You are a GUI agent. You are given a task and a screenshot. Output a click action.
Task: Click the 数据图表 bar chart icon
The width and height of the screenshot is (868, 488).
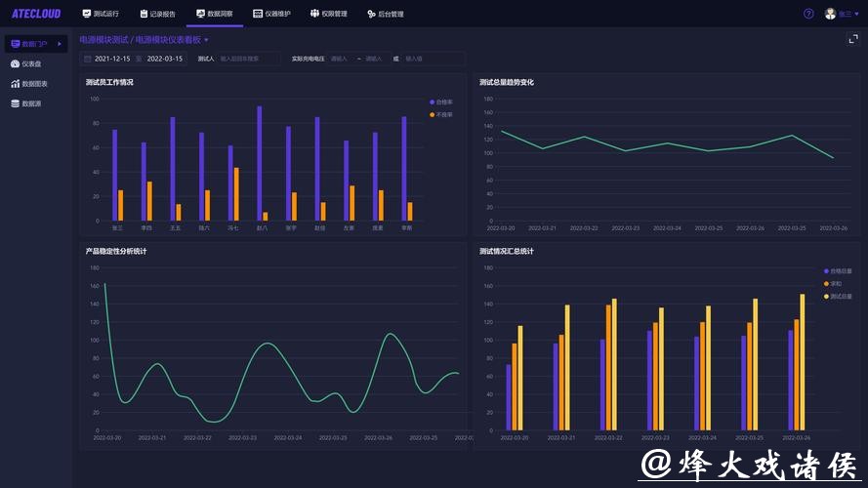(x=16, y=83)
